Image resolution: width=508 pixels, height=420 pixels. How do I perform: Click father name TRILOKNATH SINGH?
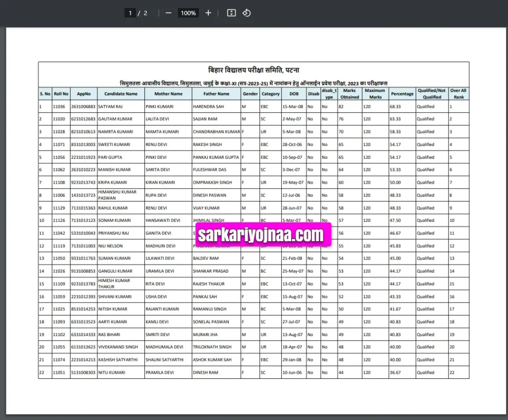(212, 347)
